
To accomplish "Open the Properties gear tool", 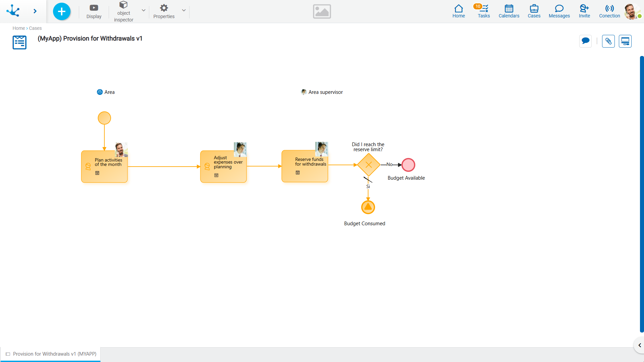I will tap(164, 11).
